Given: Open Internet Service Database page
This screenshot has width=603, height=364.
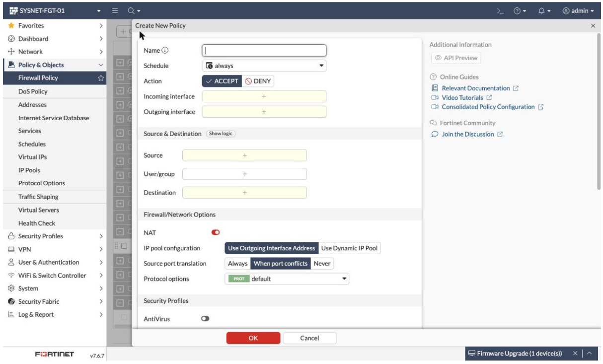Looking at the screenshot, I should pos(54,118).
